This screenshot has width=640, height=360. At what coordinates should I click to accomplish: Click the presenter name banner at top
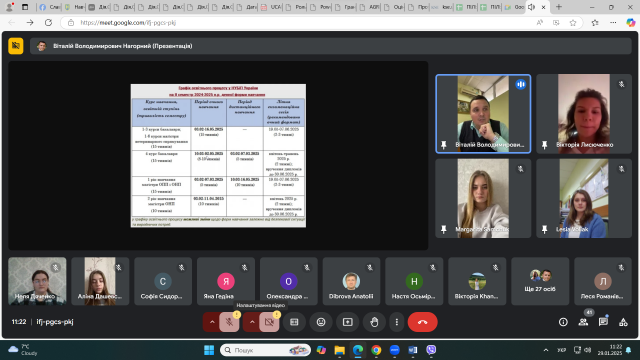click(x=330, y=46)
